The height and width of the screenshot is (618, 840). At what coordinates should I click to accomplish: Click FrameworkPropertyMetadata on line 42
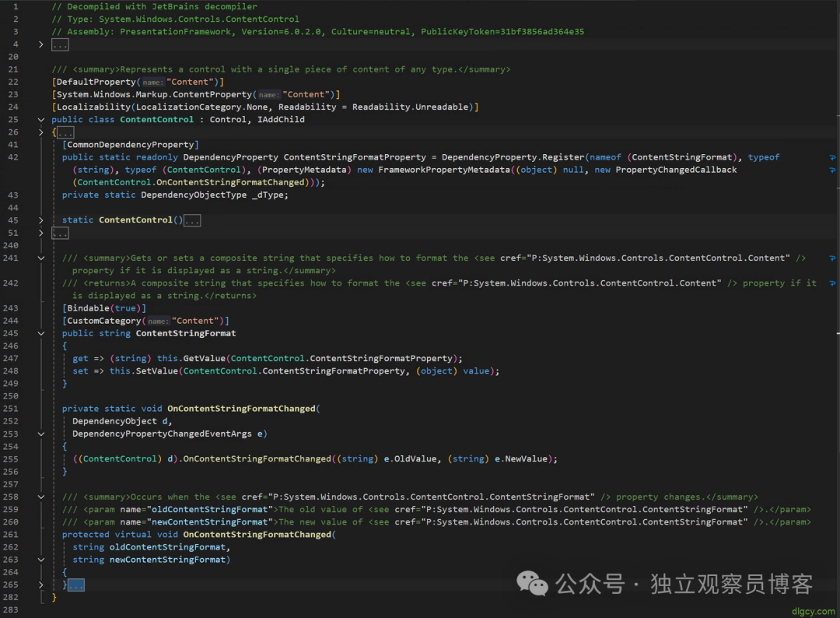pos(444,170)
